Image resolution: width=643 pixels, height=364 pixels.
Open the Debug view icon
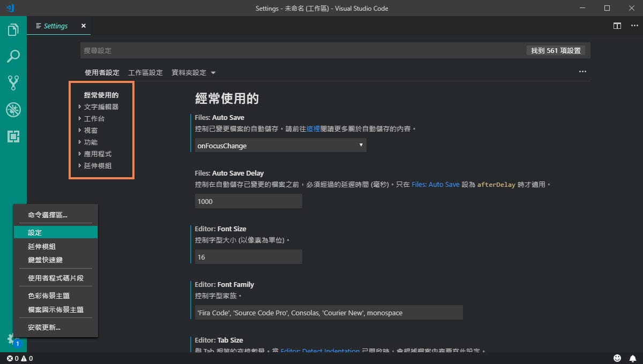click(x=13, y=110)
